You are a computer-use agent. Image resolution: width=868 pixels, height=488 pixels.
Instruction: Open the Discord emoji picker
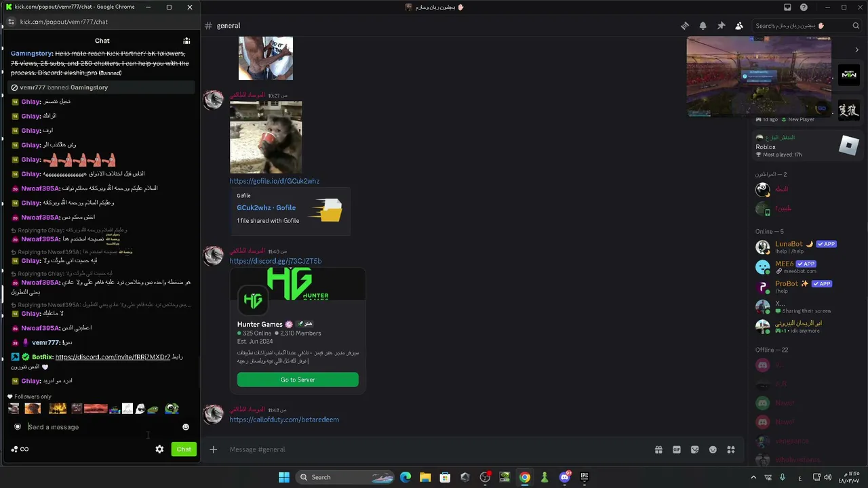(x=713, y=449)
